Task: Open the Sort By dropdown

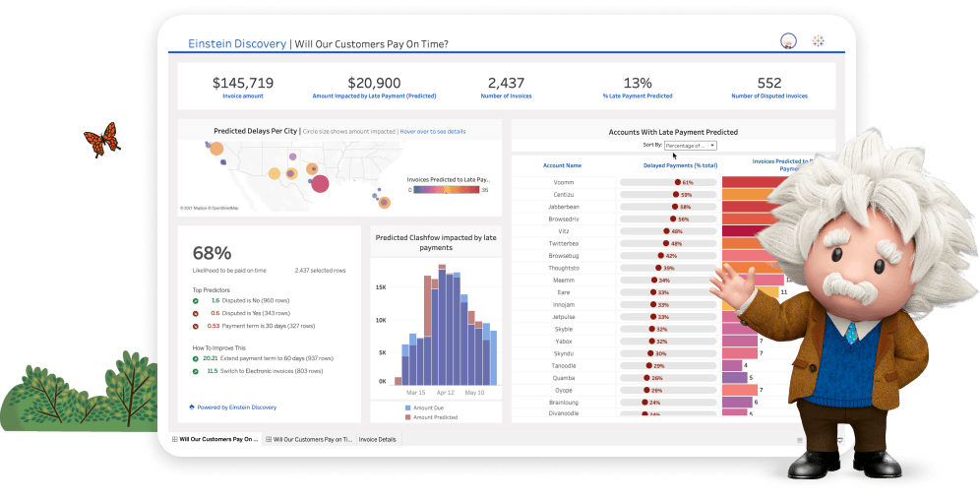Action: (x=690, y=146)
